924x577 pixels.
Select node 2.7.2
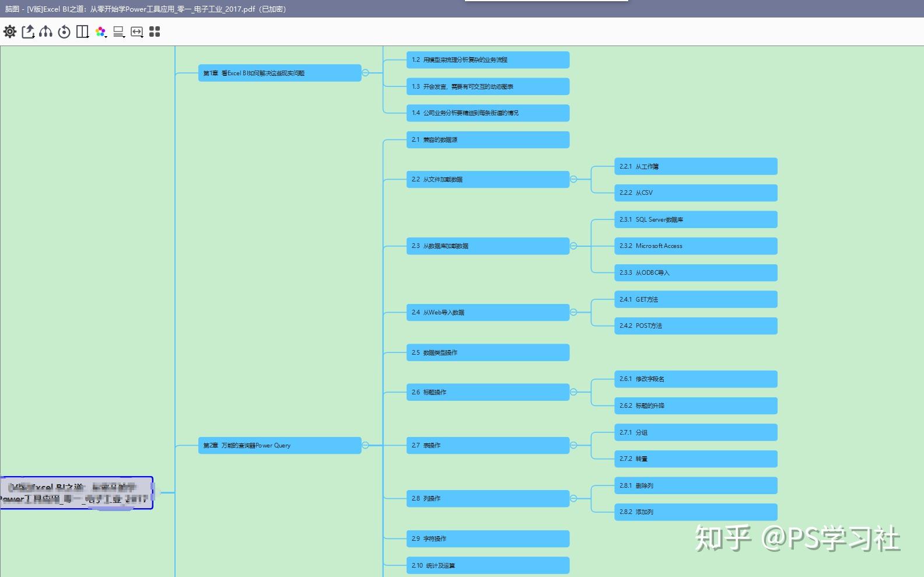(696, 459)
